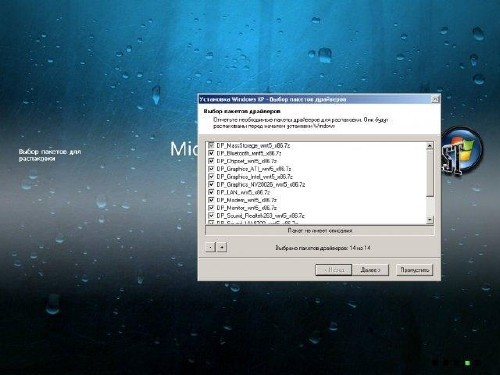Screen dimensions: 500x375
Task: Uncheck the DP_Monitor_wnt5_x86 driver pack
Action: 211,208
